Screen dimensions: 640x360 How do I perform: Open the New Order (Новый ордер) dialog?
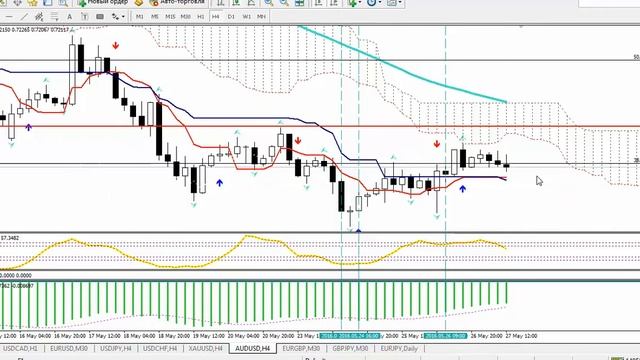[x=103, y=2]
